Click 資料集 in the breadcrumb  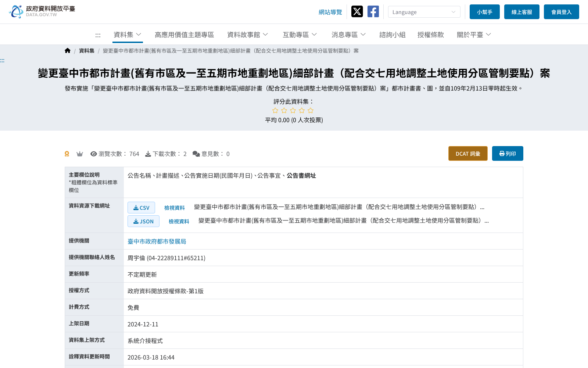pos(87,51)
